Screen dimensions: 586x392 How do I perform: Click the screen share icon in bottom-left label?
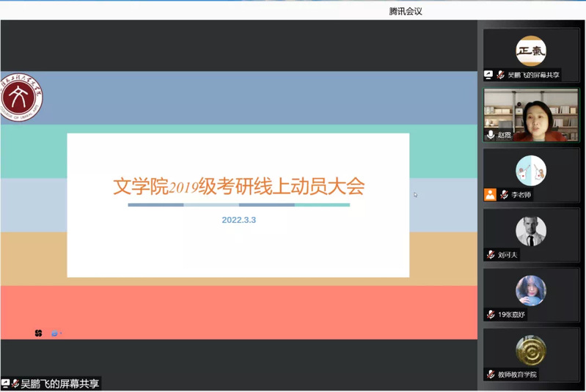pos(6,383)
